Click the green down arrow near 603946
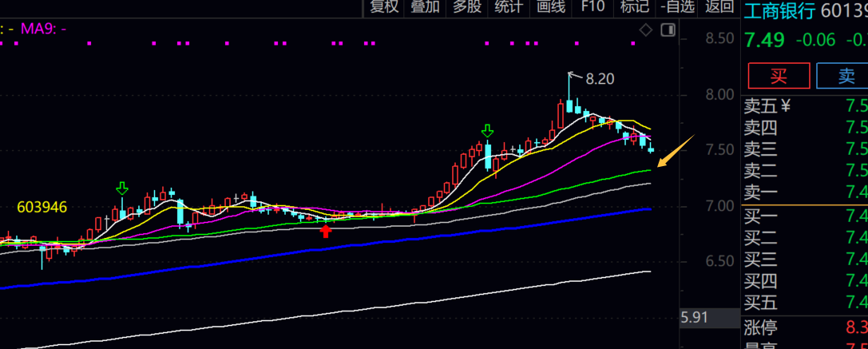This screenshot has height=349, width=868. point(121,188)
